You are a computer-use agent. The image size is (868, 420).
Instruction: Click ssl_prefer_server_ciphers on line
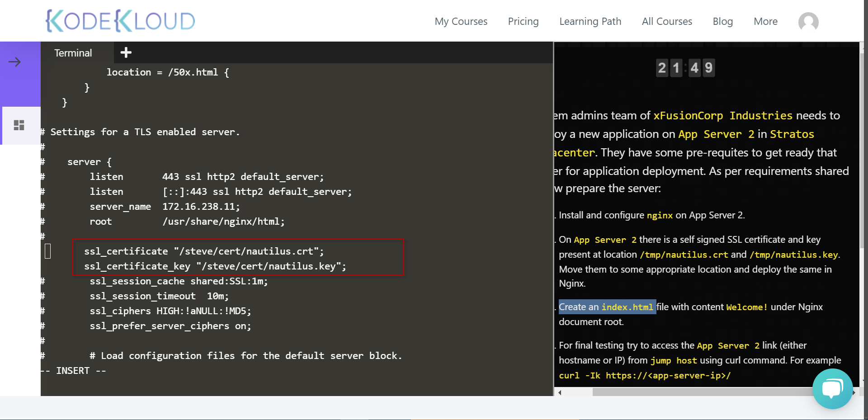(x=170, y=326)
